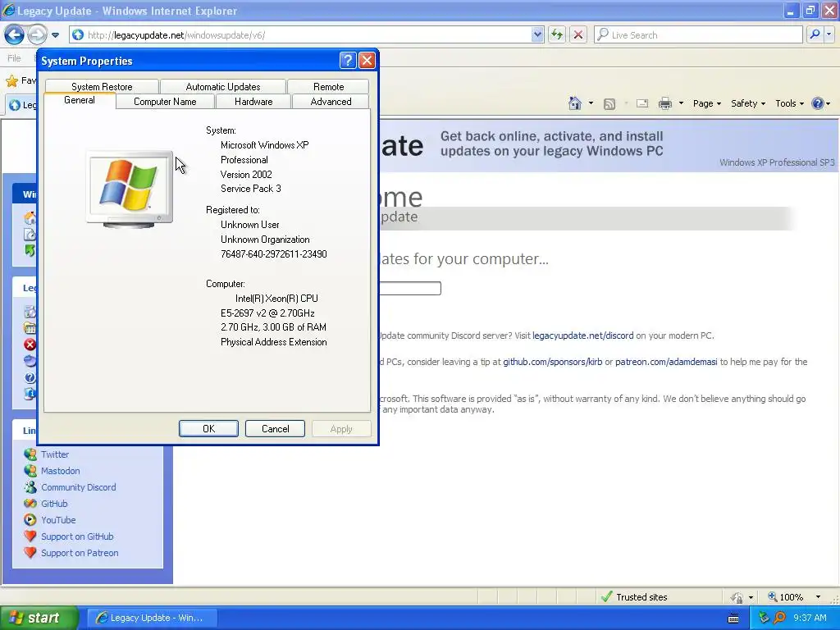Image resolution: width=840 pixels, height=630 pixels.
Task: Click the on-screen keyboard taskbar icon
Action: (733, 619)
